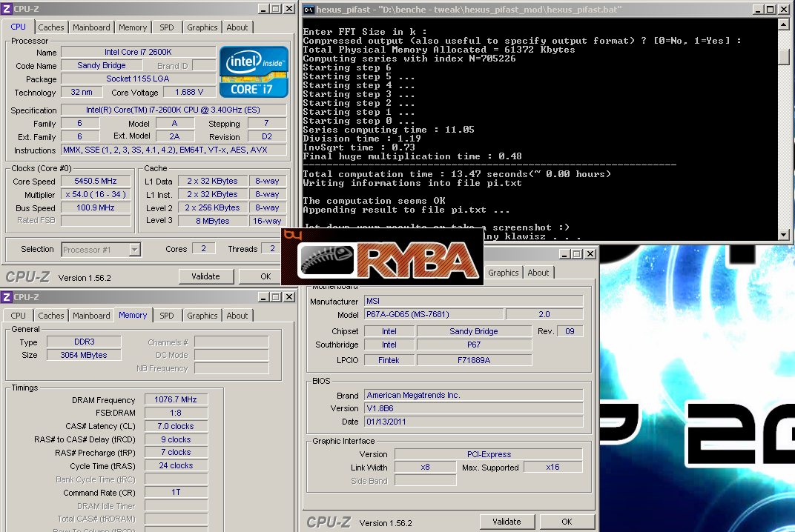Select Caches tab in lower-left CPU-Z window
795x532 pixels.
(x=50, y=315)
